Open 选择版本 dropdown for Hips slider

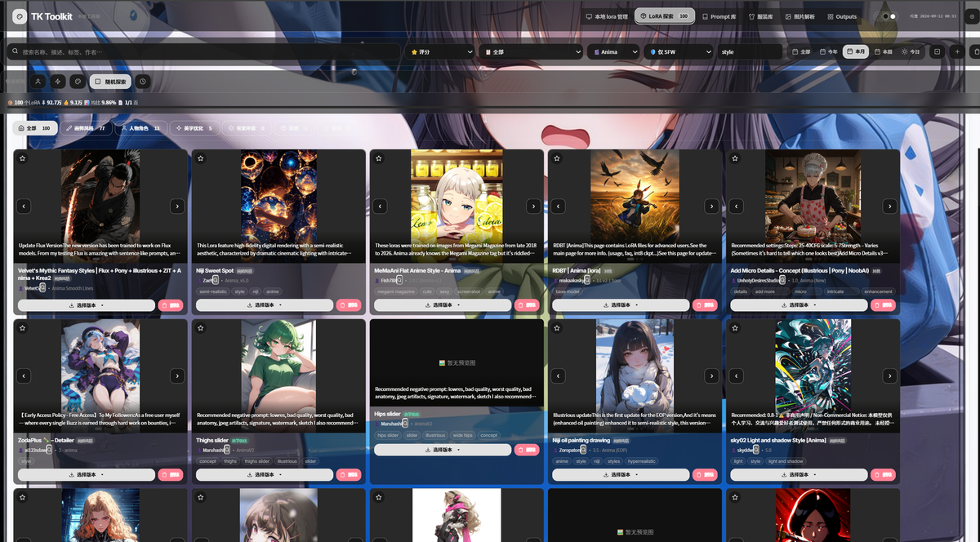442,450
